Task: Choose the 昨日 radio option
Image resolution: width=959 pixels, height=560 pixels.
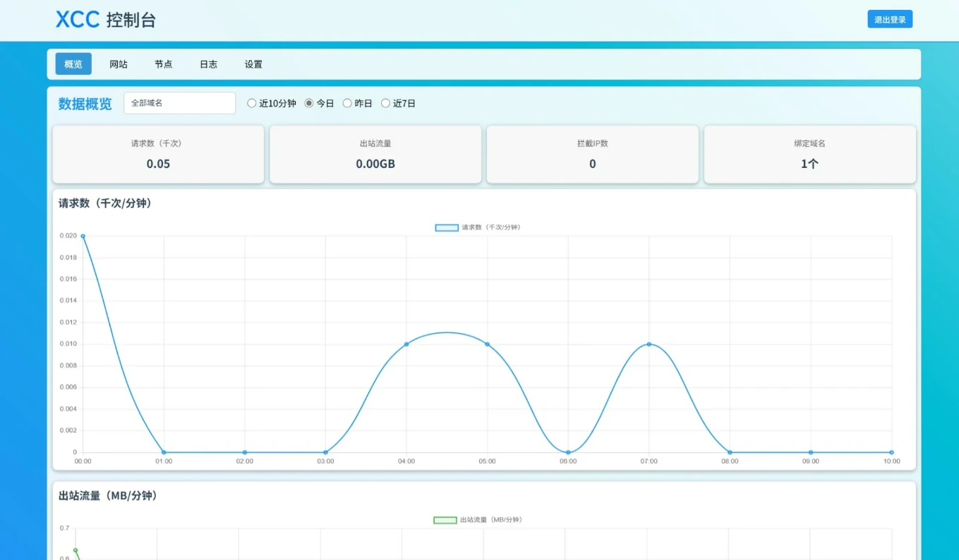Action: click(x=347, y=104)
